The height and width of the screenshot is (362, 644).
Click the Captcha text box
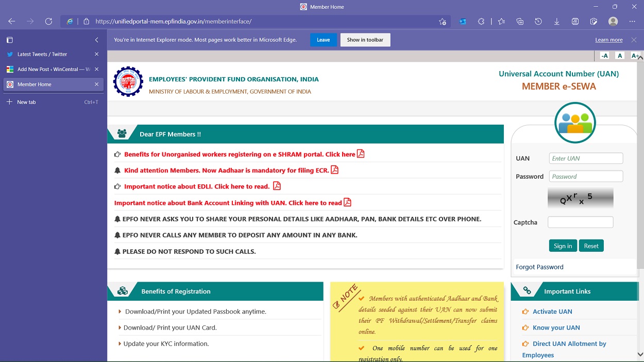tap(580, 222)
